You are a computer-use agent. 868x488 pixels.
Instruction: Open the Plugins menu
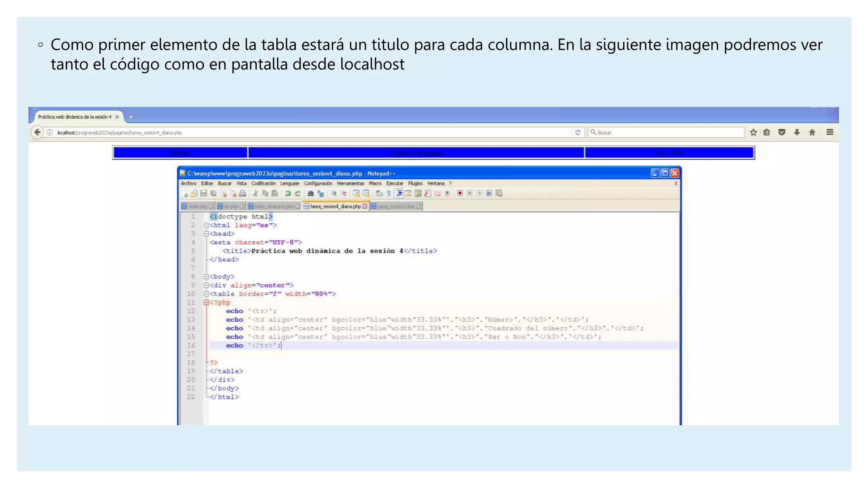415,183
